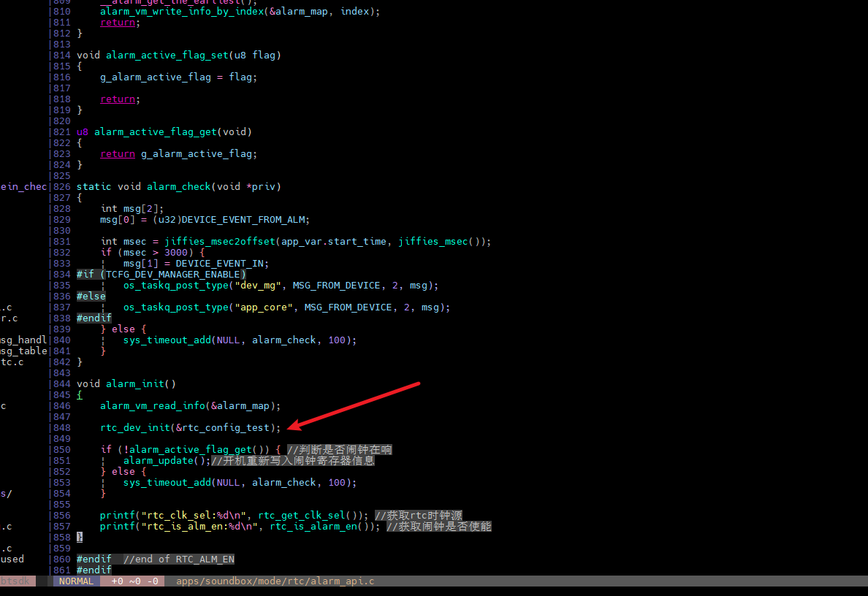Select function name alarm_active_flag_set on line 814
This screenshot has width=868, height=596.
click(167, 56)
